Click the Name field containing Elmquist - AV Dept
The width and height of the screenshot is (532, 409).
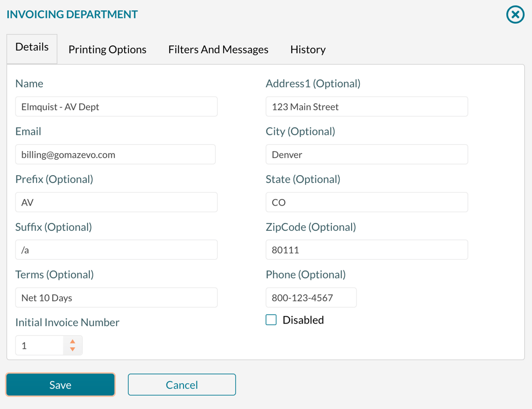(116, 107)
